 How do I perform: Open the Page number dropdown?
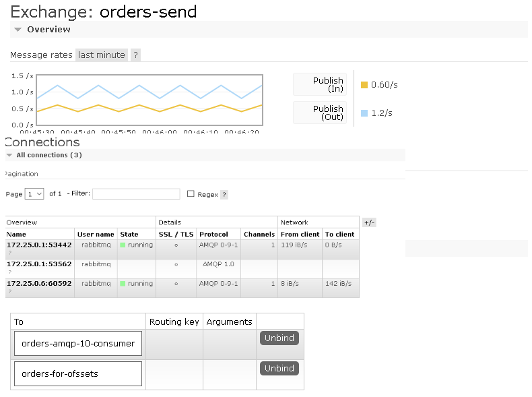coord(34,194)
